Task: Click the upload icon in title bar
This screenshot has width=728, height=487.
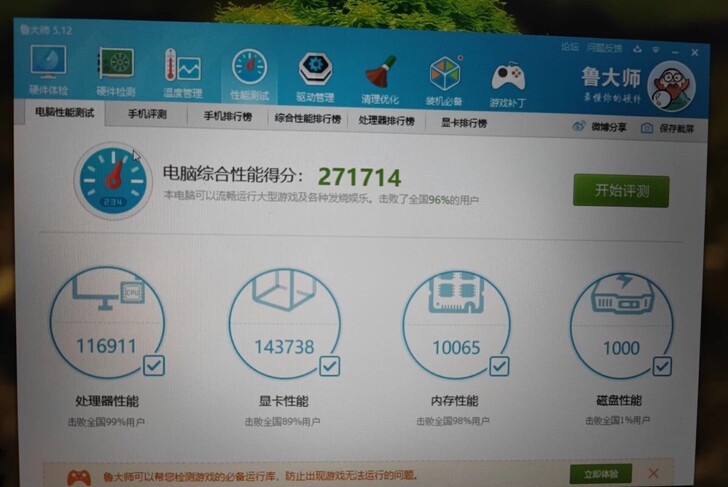Action: [x=637, y=49]
